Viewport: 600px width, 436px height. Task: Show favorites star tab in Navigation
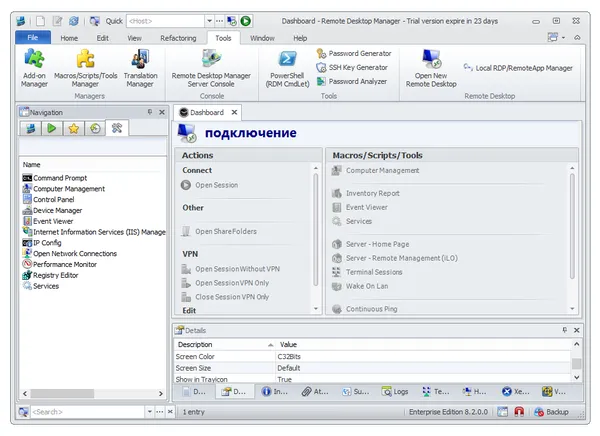point(73,128)
